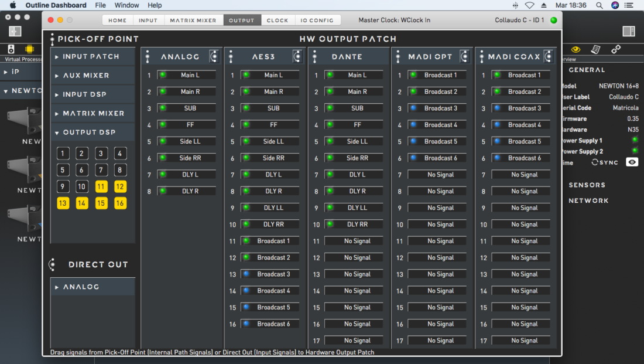Select Dante output 3 SUB slot
Screen dimensions: 644x364
pos(354,108)
